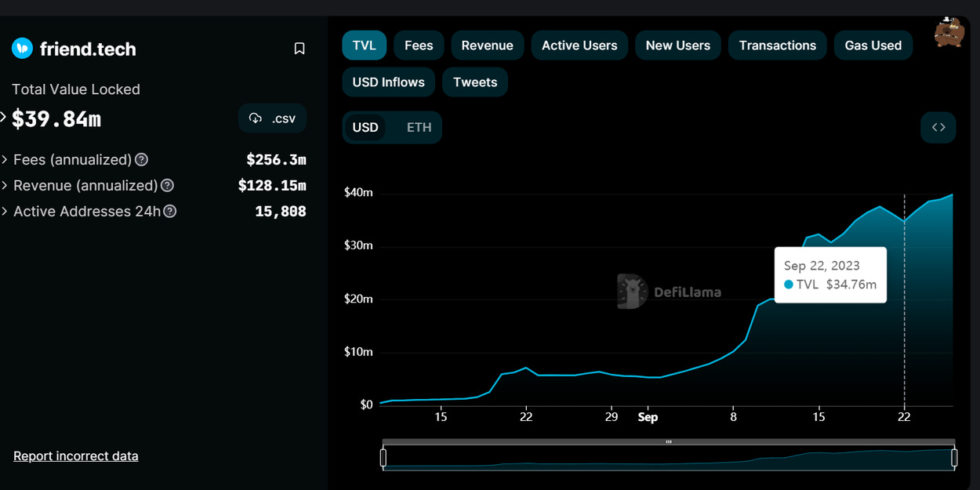The height and width of the screenshot is (490, 980).
Task: Open the embed chart code button
Action: 938,127
